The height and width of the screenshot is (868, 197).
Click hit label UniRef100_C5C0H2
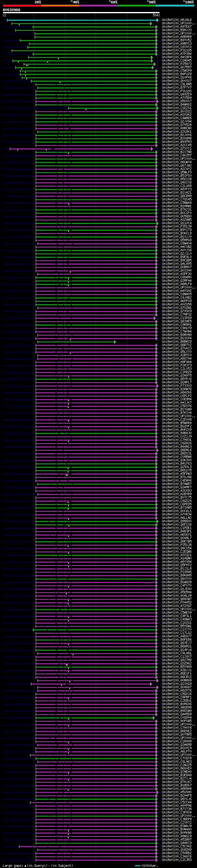tap(176, 846)
